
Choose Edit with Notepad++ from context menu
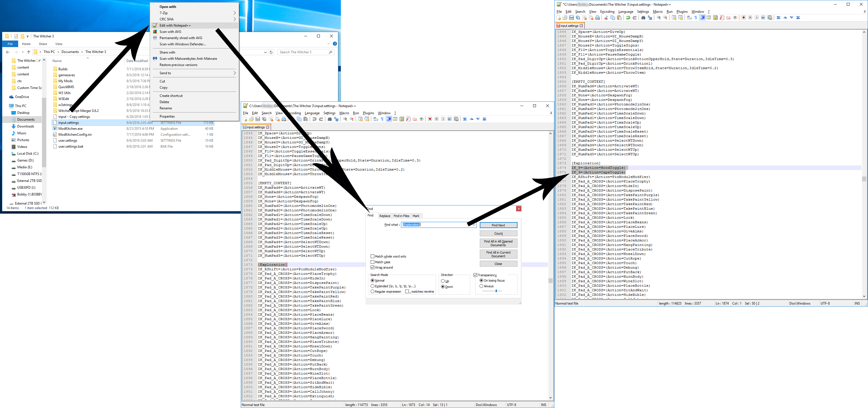click(x=195, y=25)
